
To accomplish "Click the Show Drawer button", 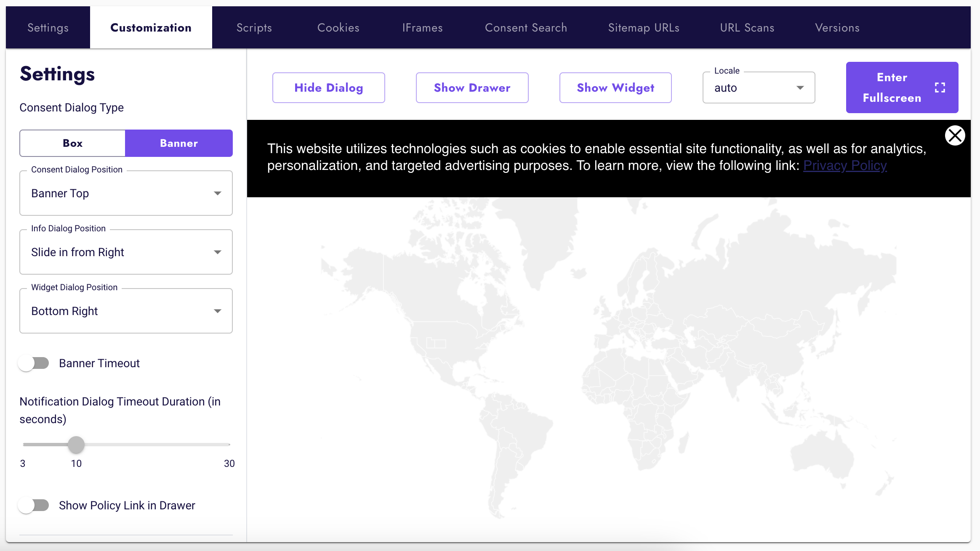I will 472,87.
